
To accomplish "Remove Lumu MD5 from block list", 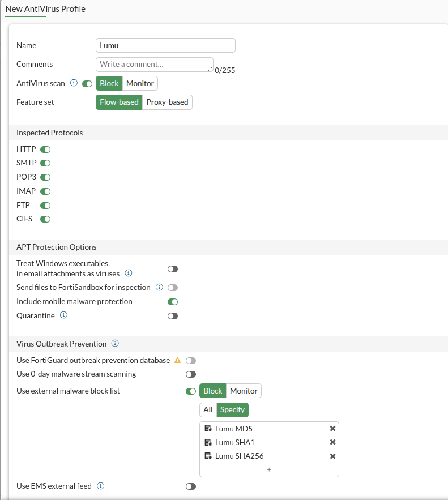I will pos(332,429).
